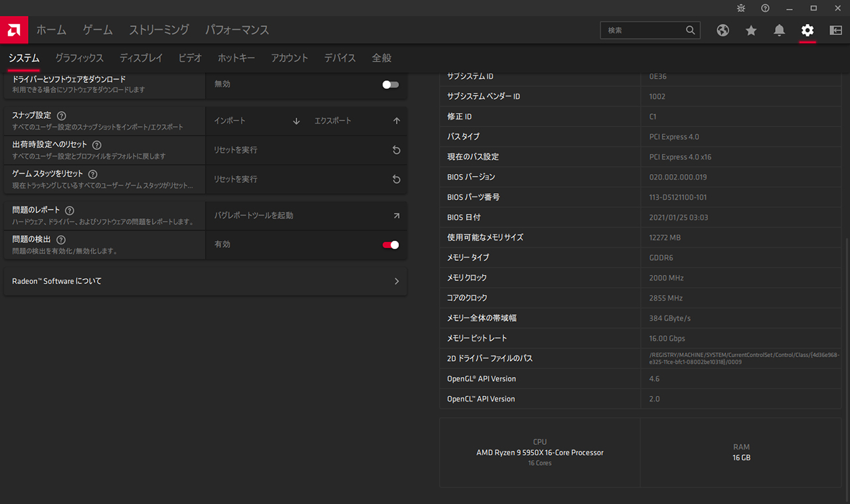This screenshot has height=504, width=850.
Task: Expand the Radeon Software について chevron
Action: pyautogui.click(x=396, y=282)
